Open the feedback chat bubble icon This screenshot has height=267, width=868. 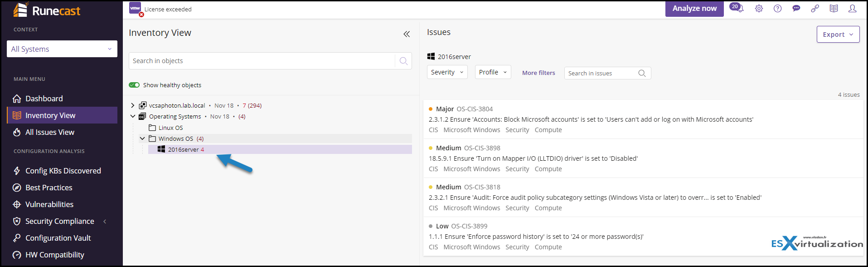tap(796, 9)
